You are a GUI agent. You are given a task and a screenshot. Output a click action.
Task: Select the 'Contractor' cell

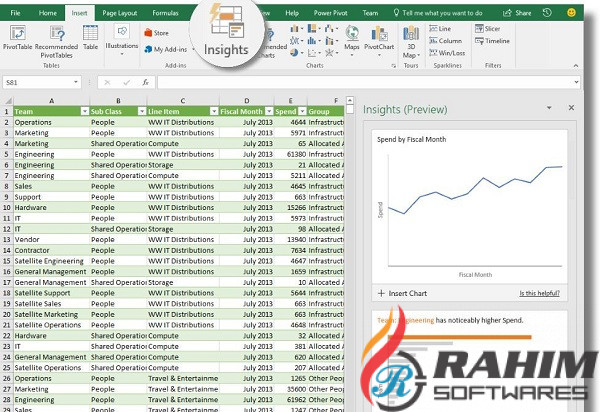(x=51, y=250)
